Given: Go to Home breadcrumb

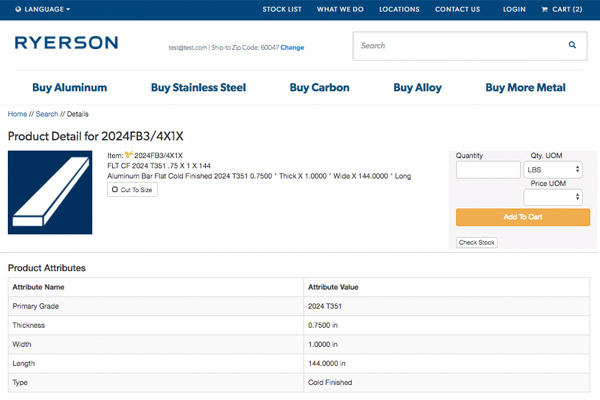Looking at the screenshot, I should tap(17, 114).
